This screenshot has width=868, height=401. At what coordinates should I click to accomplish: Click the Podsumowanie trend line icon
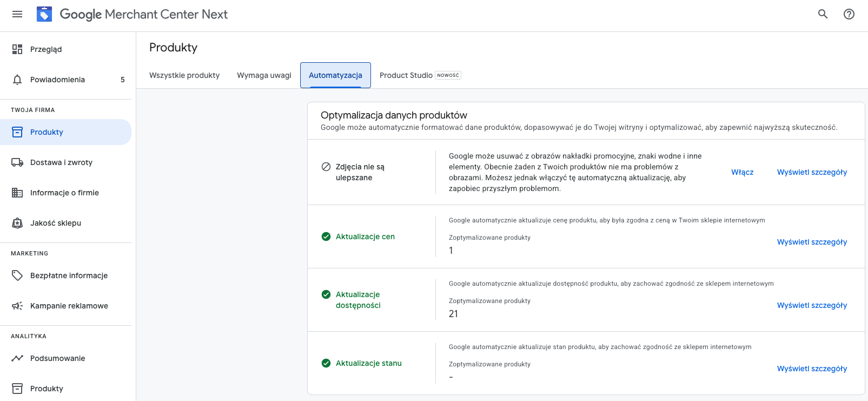click(x=17, y=358)
